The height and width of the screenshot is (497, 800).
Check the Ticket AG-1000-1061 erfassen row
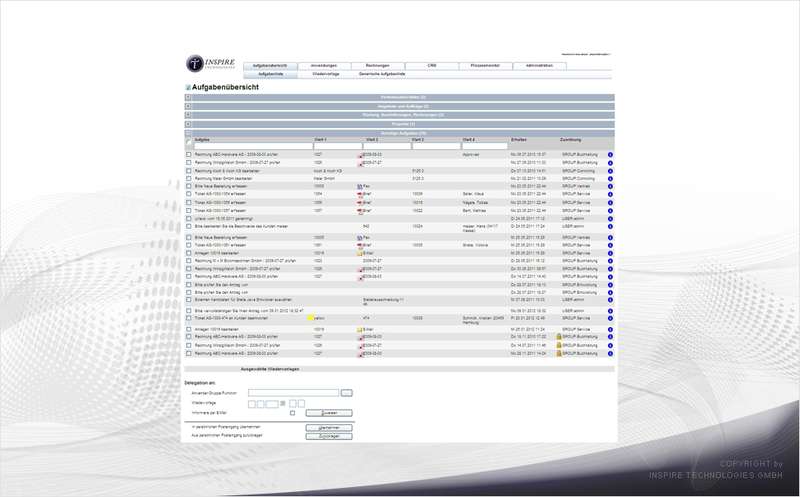[189, 245]
